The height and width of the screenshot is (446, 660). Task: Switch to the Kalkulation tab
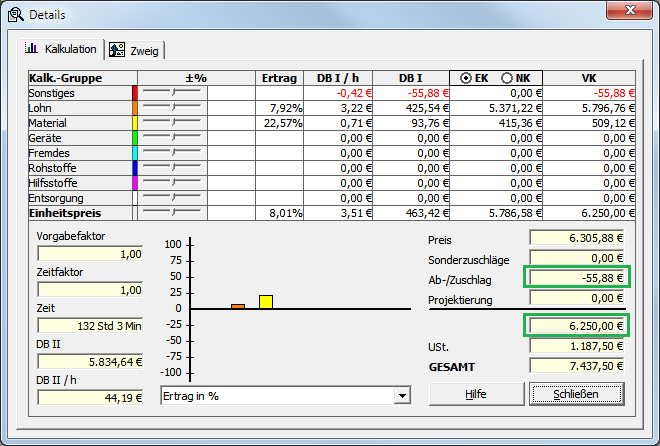coord(62,49)
